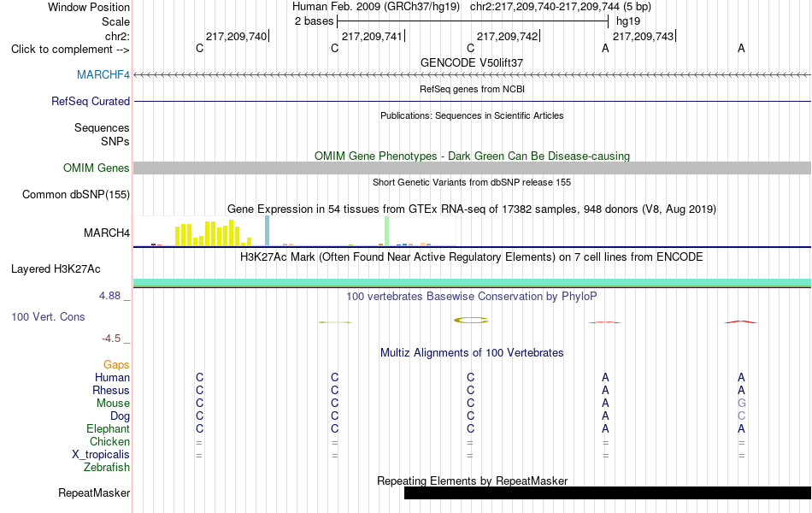Screen dimensions: 812x513
Task: Click the MARCHF4 gene track label
Action: pyautogui.click(x=103, y=74)
